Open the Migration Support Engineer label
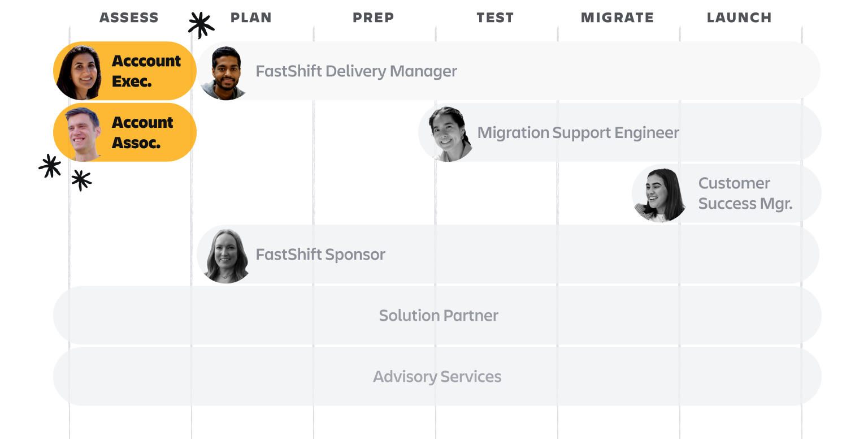This screenshot has height=439, width=868. click(x=578, y=132)
